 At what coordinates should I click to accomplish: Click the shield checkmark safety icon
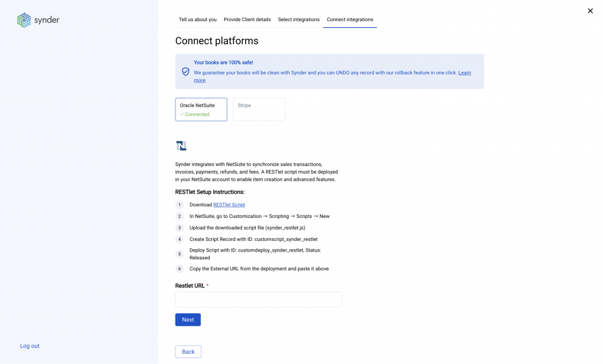click(x=185, y=71)
